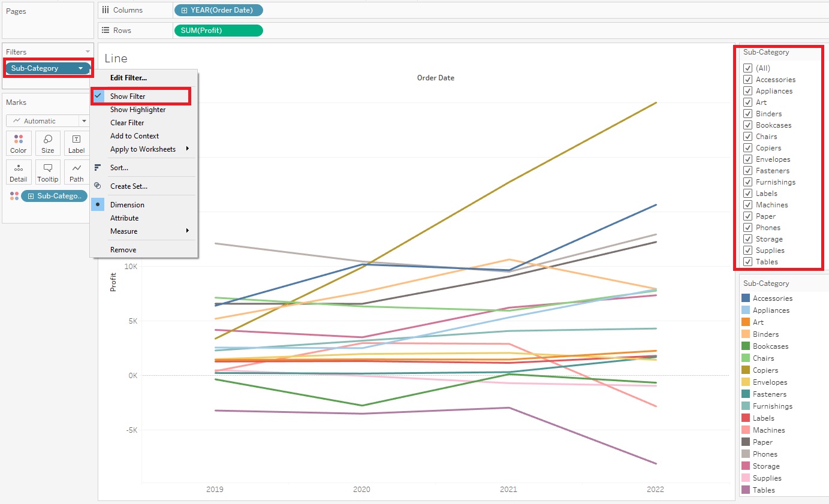The width and height of the screenshot is (829, 504).
Task: Click the Phones legend color swatch
Action: tap(746, 454)
